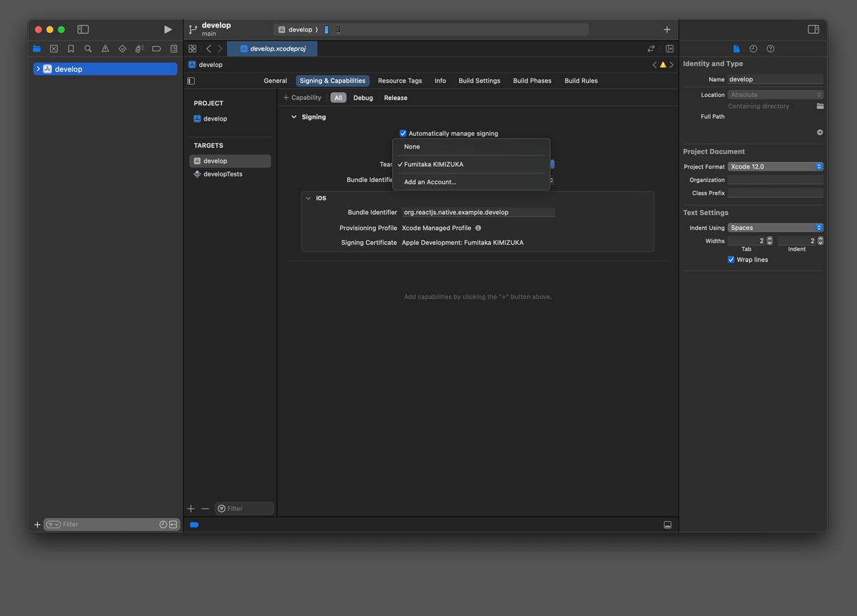Hide the project and targets list

[x=191, y=81]
